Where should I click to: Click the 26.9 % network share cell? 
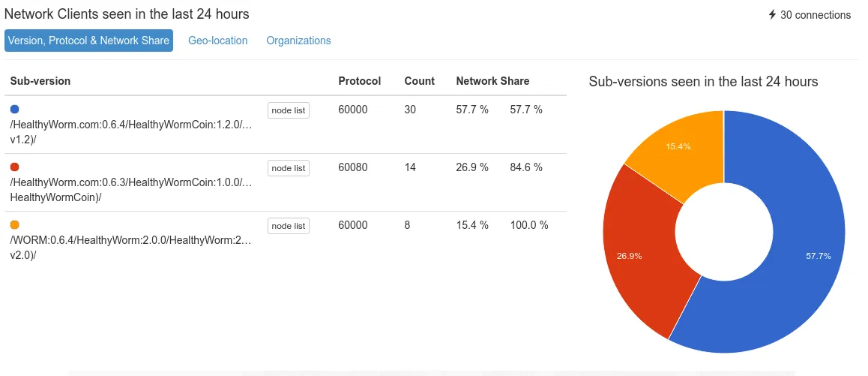tap(472, 167)
